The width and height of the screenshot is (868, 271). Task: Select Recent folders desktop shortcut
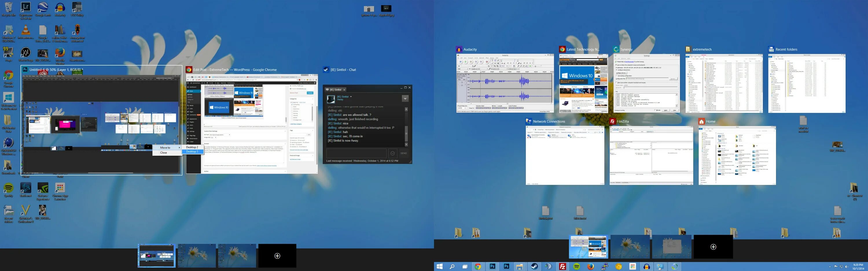tap(8, 214)
